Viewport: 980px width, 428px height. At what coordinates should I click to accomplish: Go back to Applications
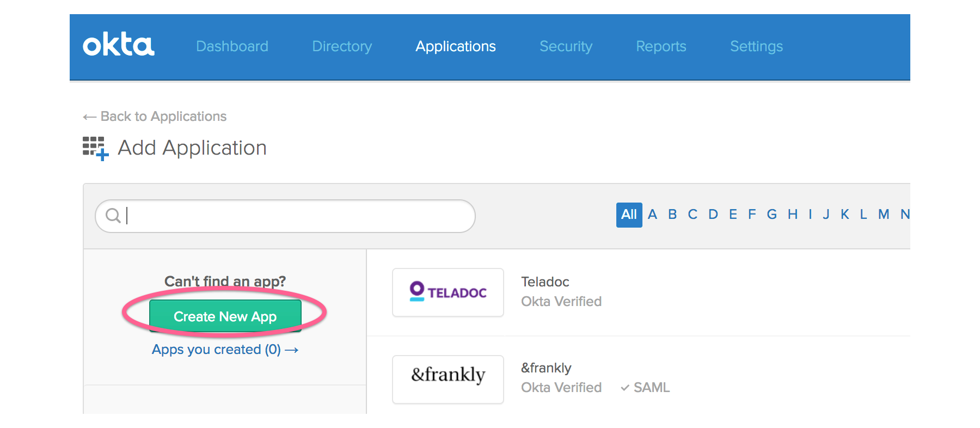coord(155,117)
